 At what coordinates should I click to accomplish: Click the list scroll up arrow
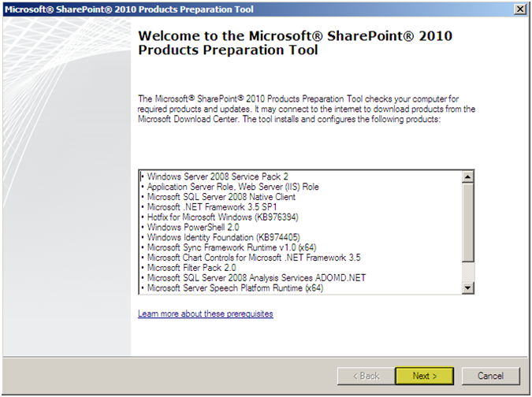tap(468, 176)
